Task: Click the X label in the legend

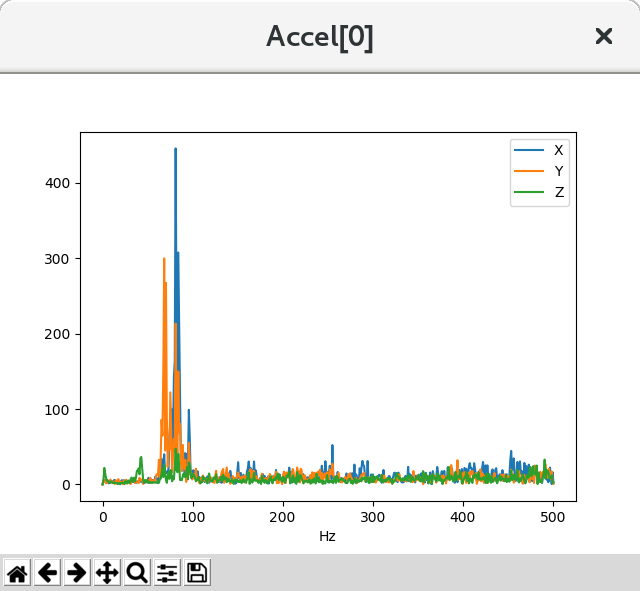Action: [558, 150]
